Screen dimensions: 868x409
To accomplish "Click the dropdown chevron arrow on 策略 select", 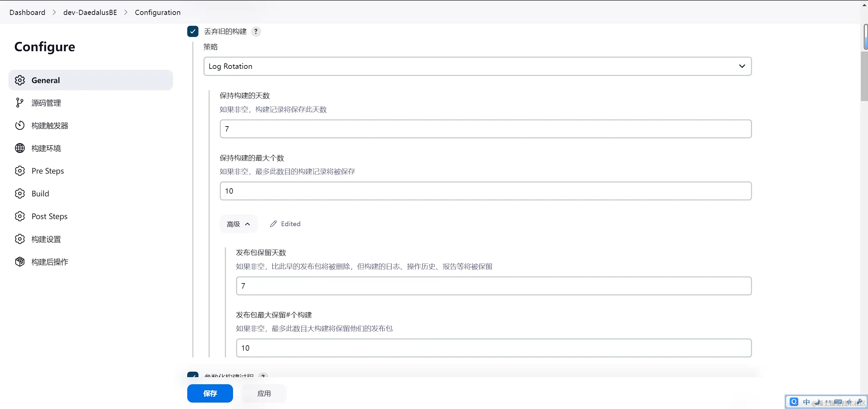I will 742,66.
